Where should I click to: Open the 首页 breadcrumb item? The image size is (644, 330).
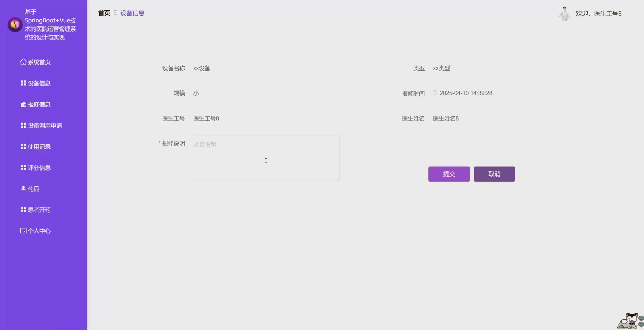[104, 13]
